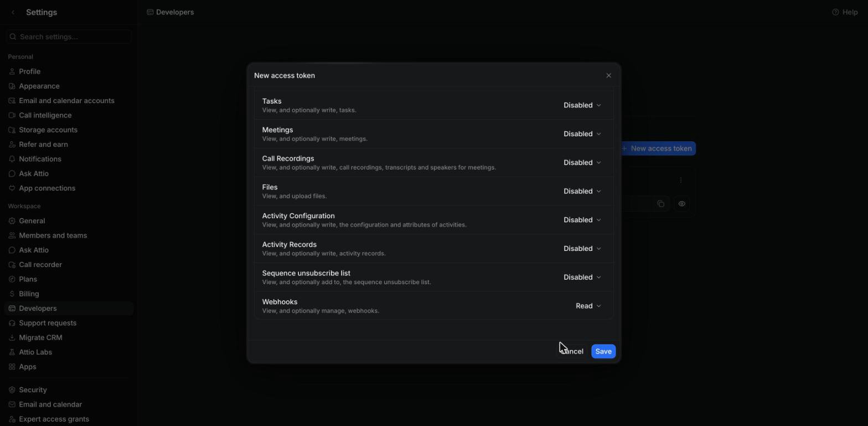Click the App connections plug icon

[x=12, y=188]
